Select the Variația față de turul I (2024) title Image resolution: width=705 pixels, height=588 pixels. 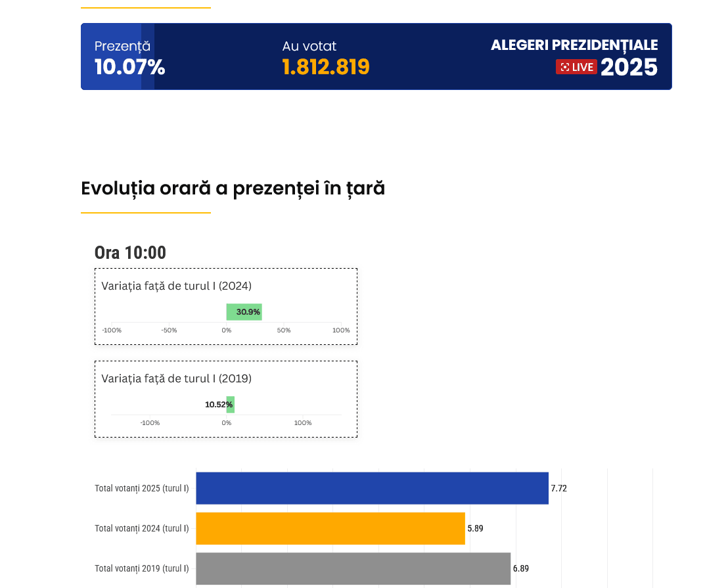[x=176, y=286]
